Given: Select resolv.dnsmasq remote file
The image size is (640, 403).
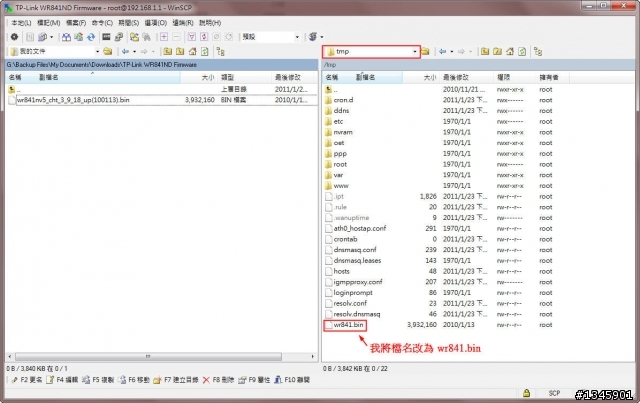Looking at the screenshot, I should pos(357,314).
